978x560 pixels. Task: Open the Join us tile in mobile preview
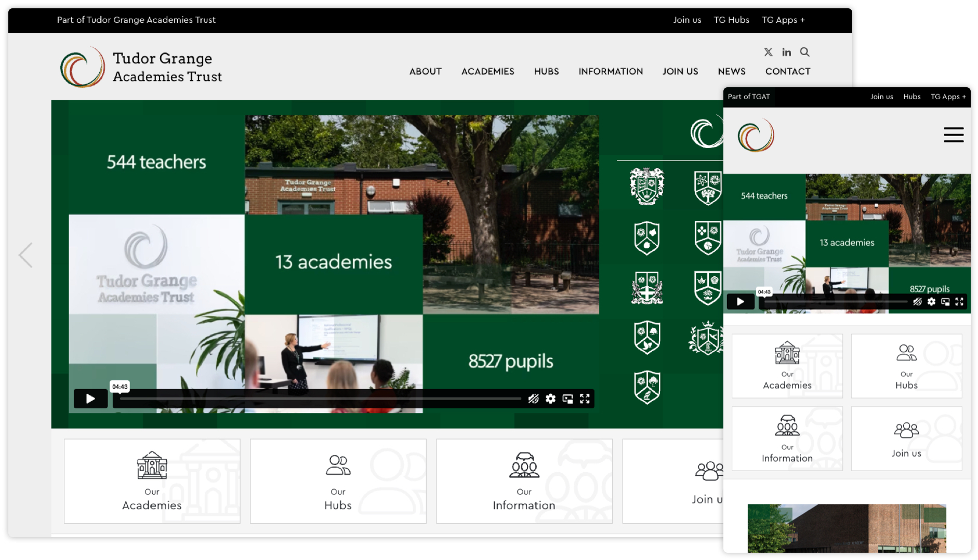[x=906, y=438]
